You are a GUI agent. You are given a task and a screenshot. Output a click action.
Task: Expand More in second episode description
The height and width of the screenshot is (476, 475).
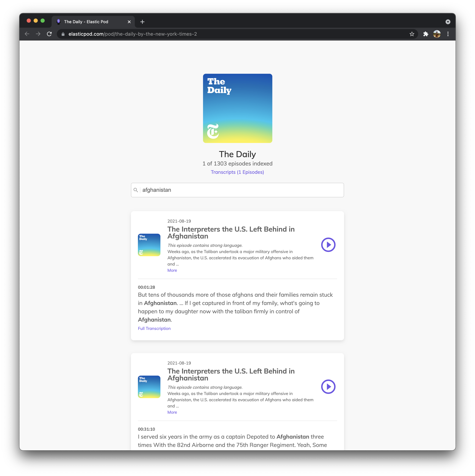click(172, 412)
